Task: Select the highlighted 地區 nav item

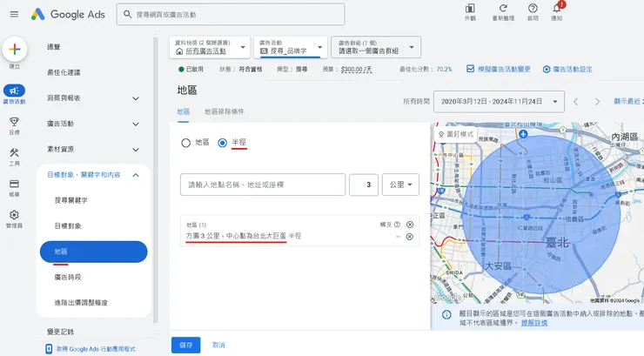Action: click(93, 252)
